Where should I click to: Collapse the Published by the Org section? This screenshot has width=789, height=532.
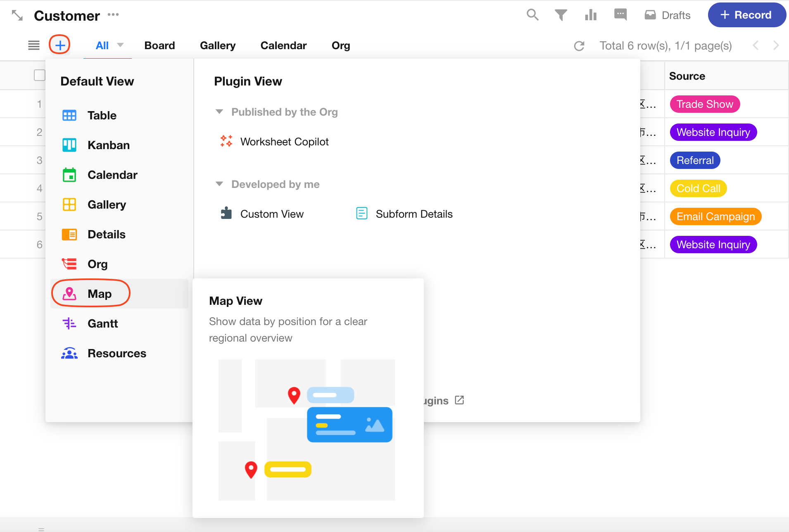pyautogui.click(x=219, y=112)
